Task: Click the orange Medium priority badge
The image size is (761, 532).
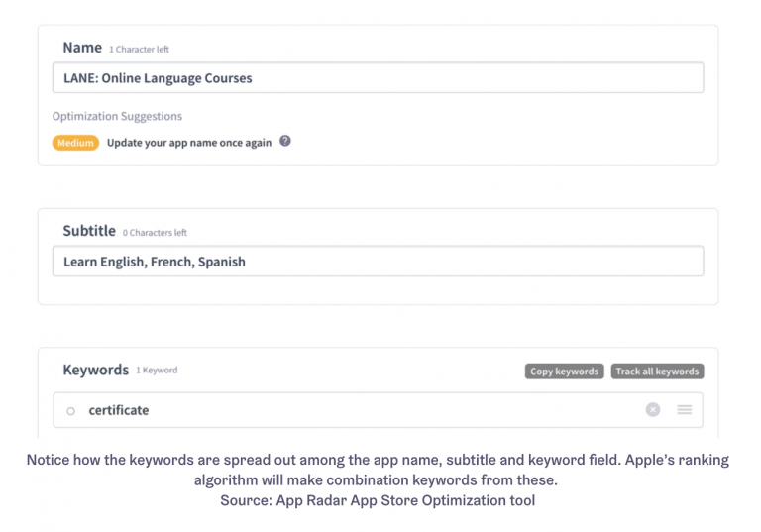Action: [75, 143]
